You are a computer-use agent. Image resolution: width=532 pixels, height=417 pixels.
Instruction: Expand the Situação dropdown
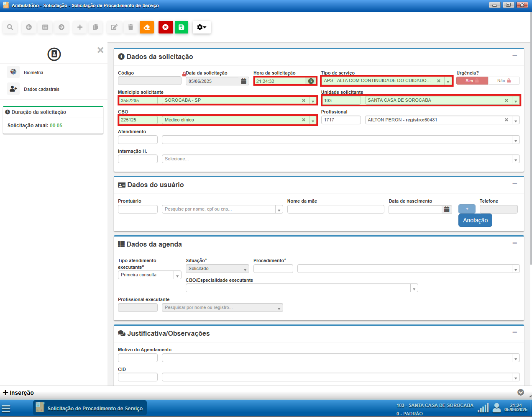pyautogui.click(x=245, y=269)
